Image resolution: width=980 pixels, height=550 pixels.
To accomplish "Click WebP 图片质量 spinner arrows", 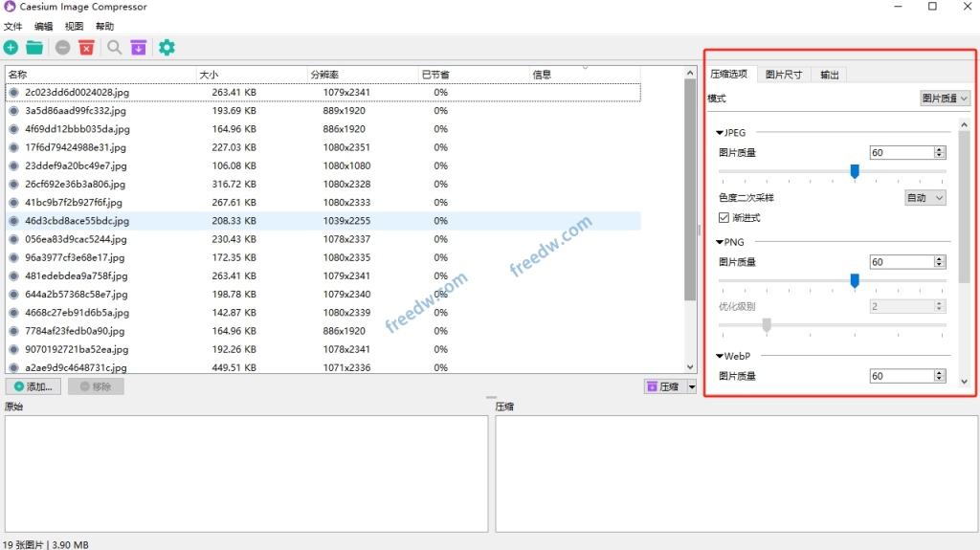I will pos(939,376).
